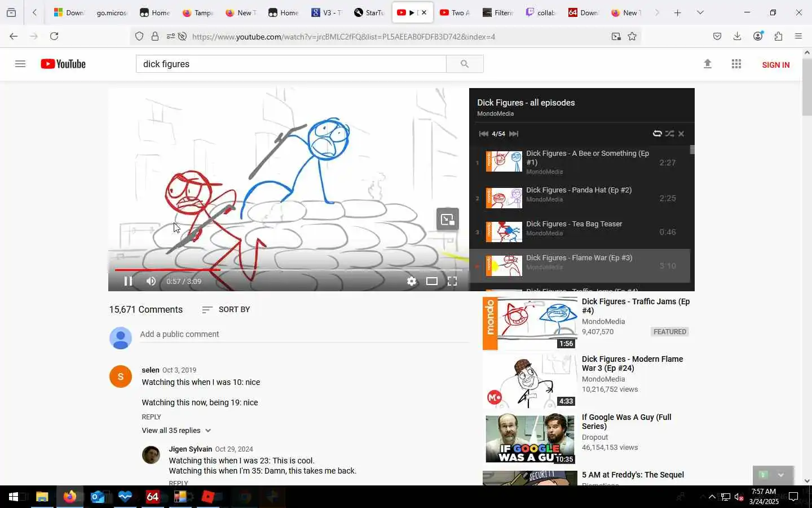Skip to next playlist video
Viewport: 812px width, 508px height.
tap(514, 134)
